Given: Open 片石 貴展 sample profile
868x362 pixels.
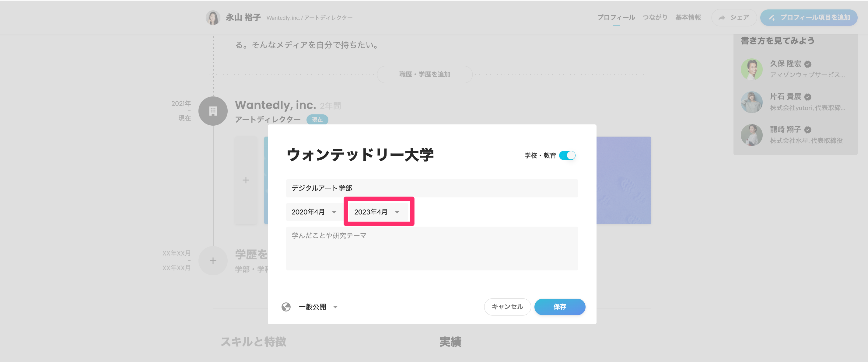Looking at the screenshot, I should click(796, 102).
